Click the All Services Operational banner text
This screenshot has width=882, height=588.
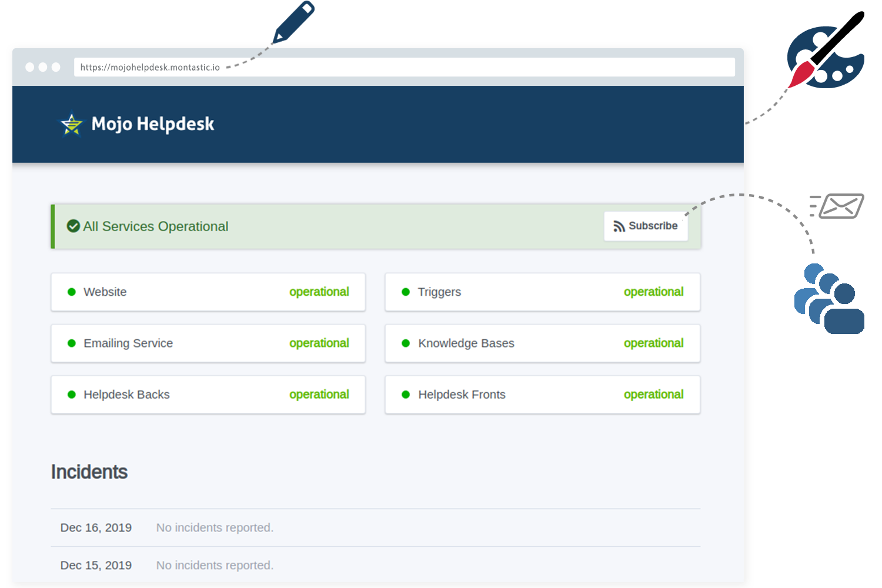[156, 226]
